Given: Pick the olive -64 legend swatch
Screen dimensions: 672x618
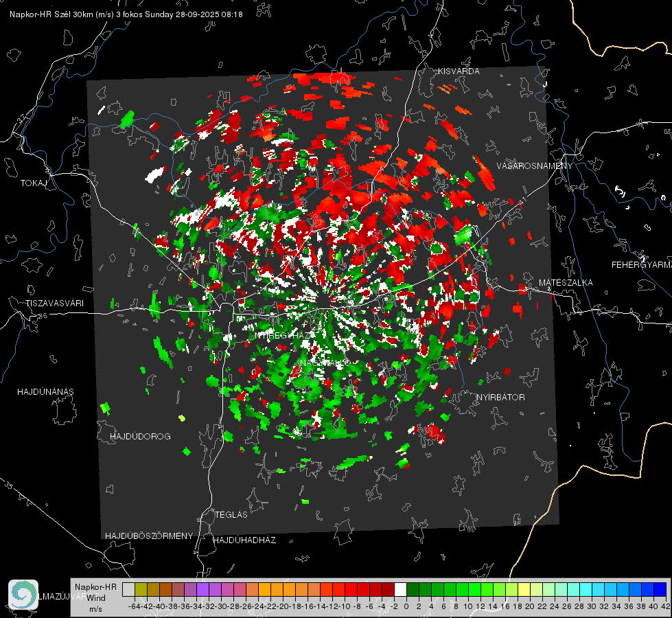Looking at the screenshot, I should [x=141, y=589].
